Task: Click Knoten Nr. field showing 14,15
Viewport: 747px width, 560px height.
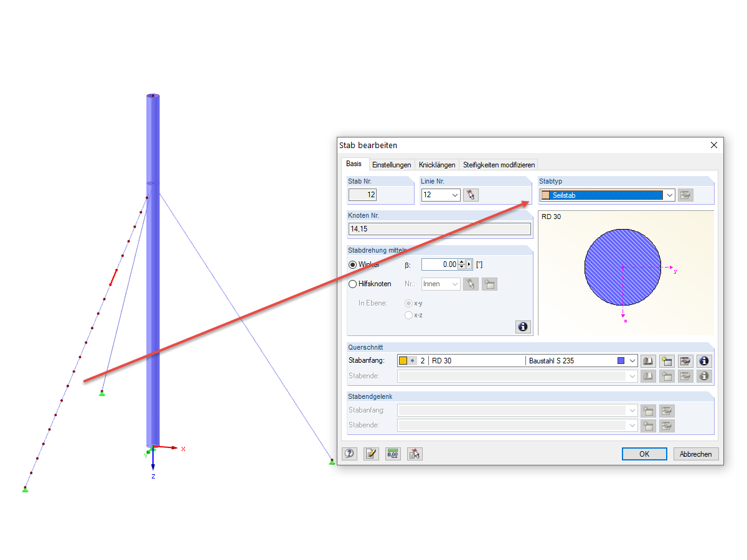Action: pyautogui.click(x=439, y=229)
